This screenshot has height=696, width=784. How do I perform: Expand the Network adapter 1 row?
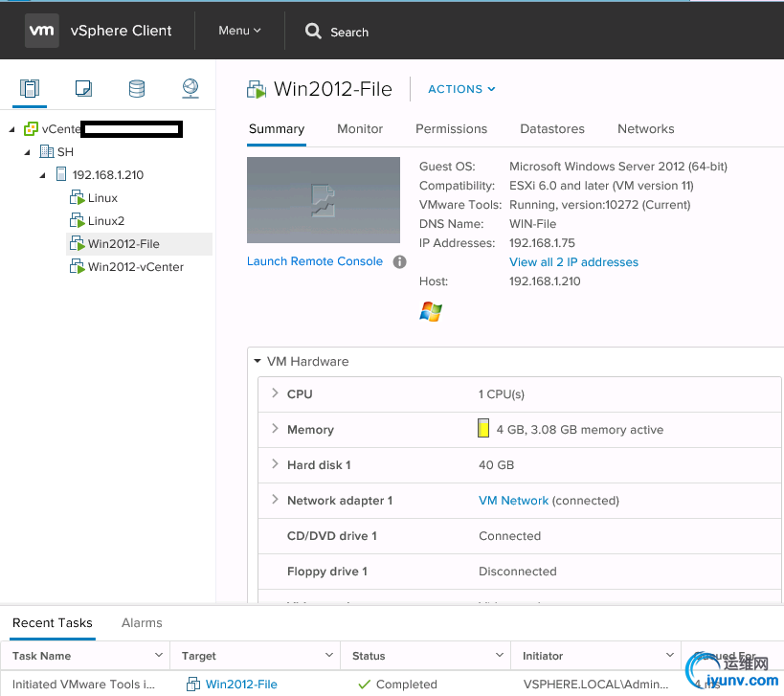tap(275, 500)
